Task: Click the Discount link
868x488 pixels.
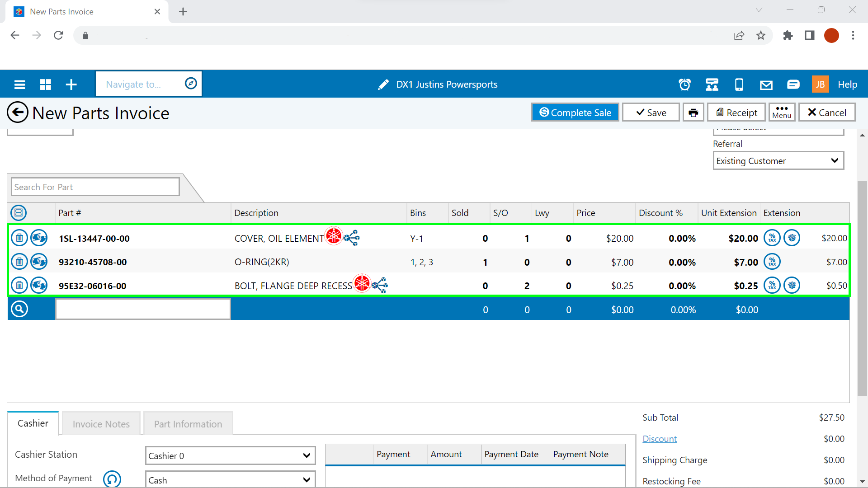Action: (660, 439)
